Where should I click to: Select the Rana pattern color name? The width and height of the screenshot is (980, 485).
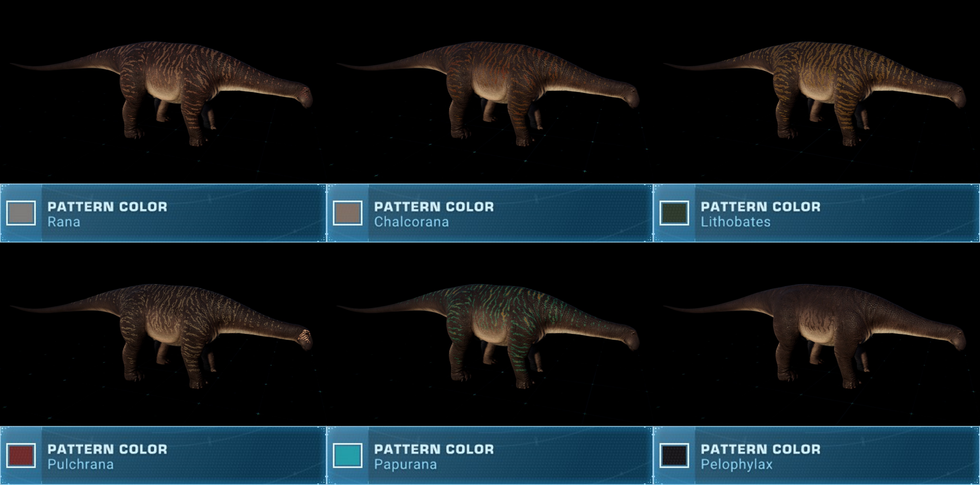[x=64, y=222]
